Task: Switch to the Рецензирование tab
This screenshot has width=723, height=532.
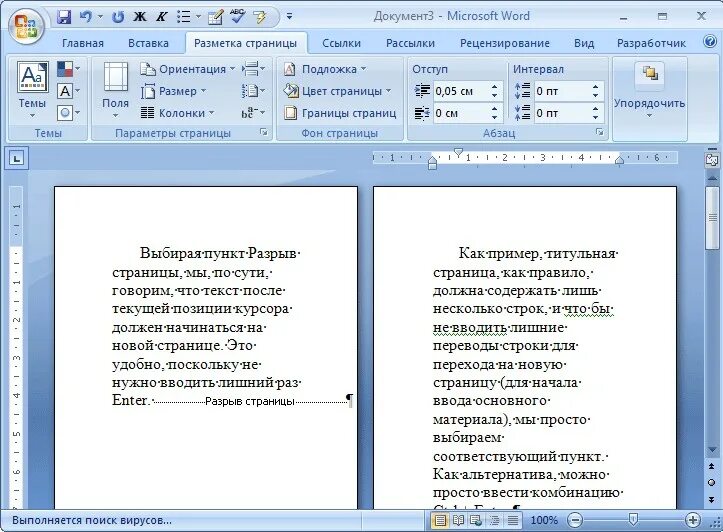Action: tap(505, 43)
